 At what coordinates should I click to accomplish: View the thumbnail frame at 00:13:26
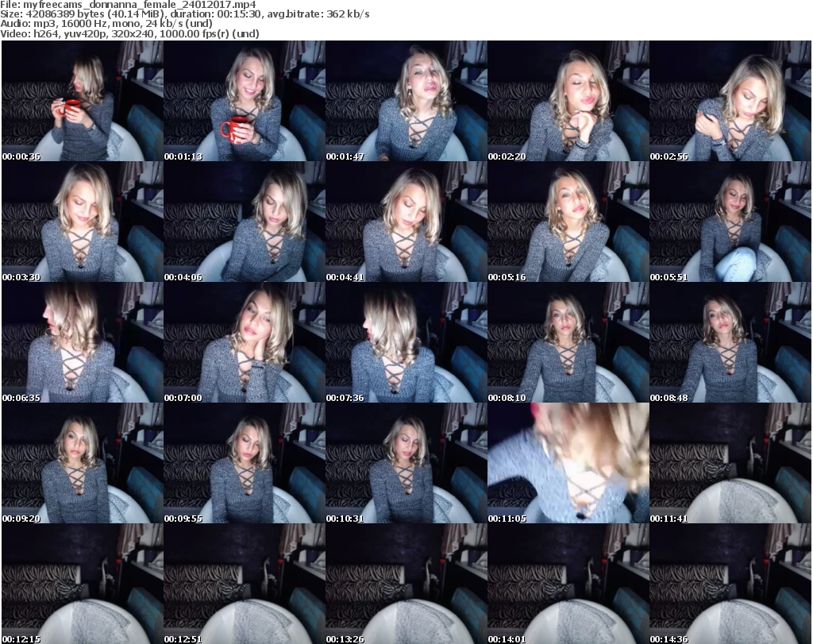406,584
